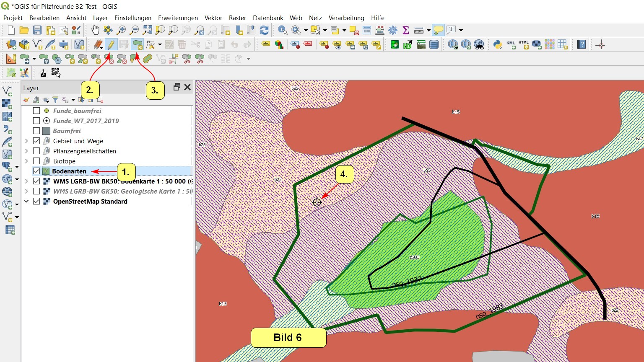Select the Add Polygon Feature tool
This screenshot has height=362, width=644.
(x=137, y=44)
